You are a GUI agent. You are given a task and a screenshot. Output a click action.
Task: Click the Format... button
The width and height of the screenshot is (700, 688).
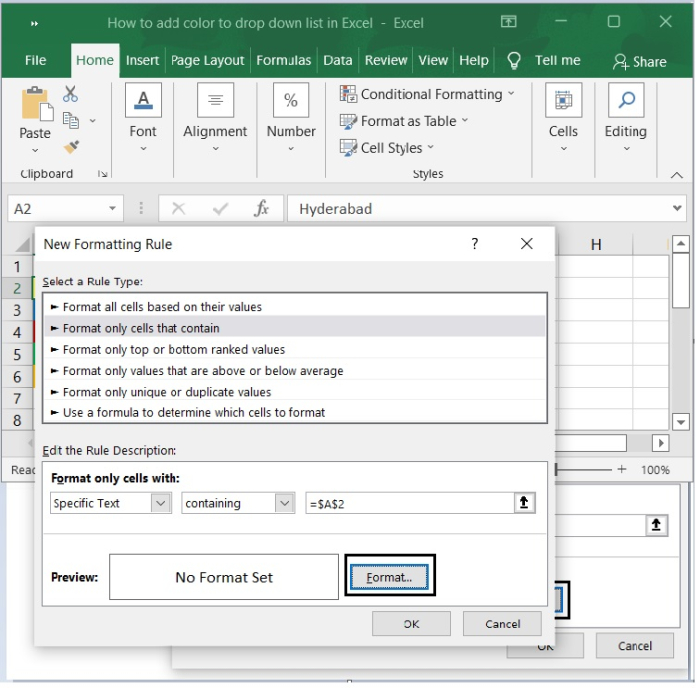click(x=389, y=577)
